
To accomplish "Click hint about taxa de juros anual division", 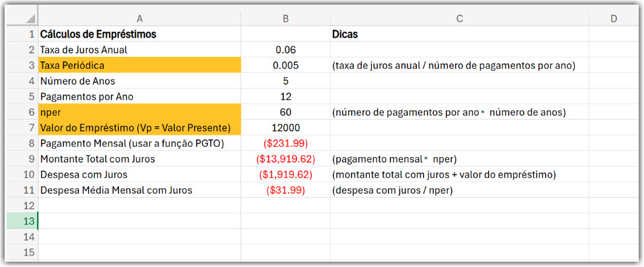I will coord(460,65).
